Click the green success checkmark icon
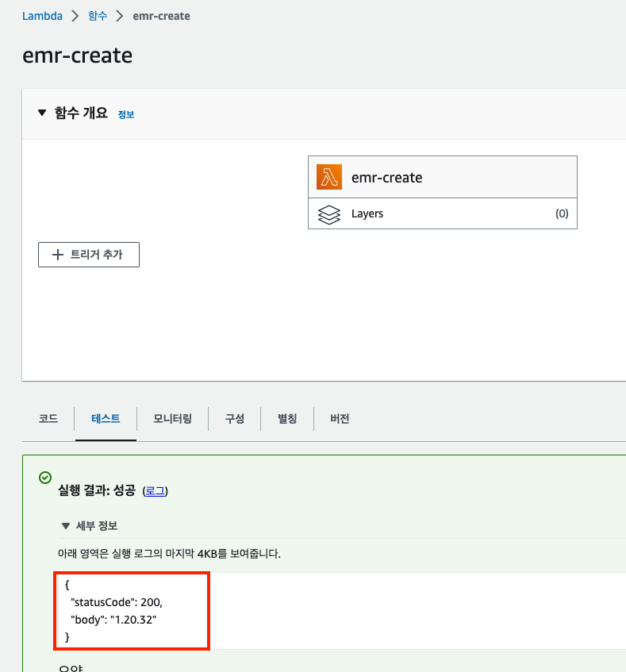626x672 pixels. coord(45,478)
